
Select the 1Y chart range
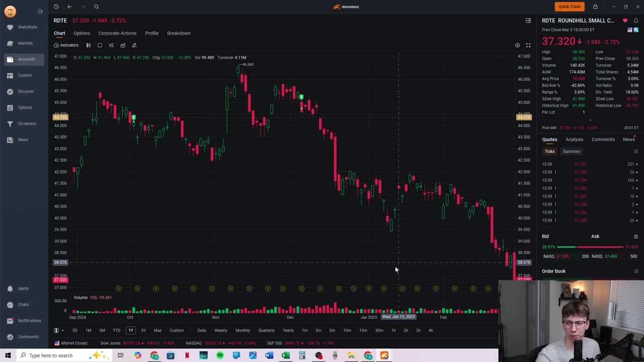(131, 330)
